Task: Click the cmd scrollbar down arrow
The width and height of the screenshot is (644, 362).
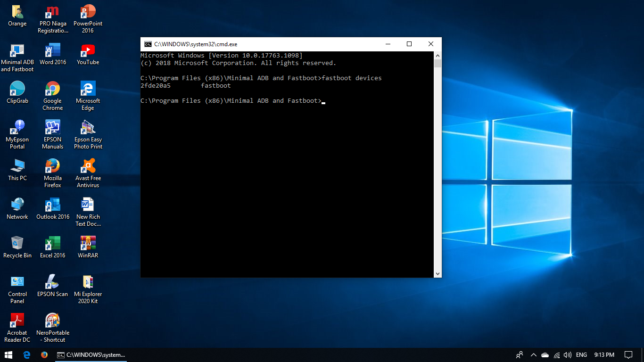Action: click(438, 273)
